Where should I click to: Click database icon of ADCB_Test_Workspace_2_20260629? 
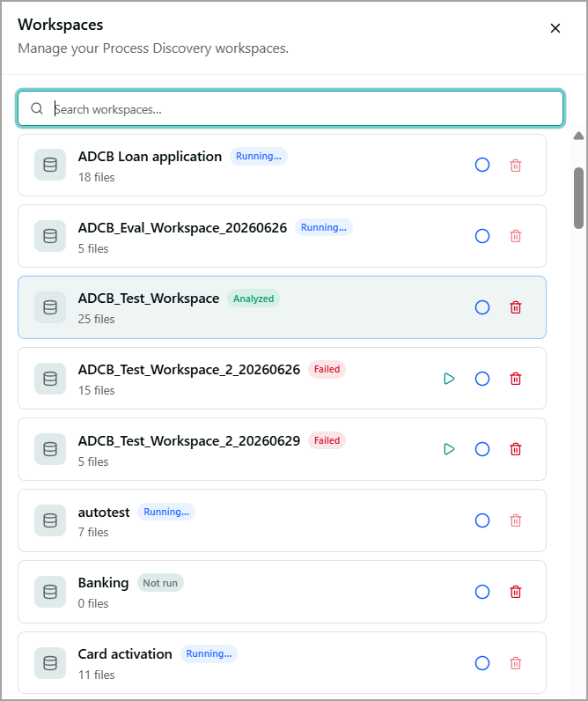(x=50, y=449)
